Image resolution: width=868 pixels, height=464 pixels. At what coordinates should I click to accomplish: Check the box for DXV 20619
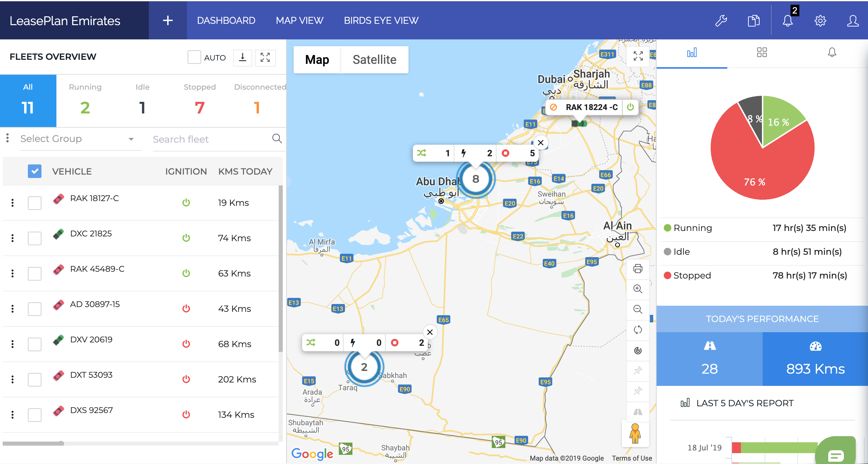tap(35, 344)
